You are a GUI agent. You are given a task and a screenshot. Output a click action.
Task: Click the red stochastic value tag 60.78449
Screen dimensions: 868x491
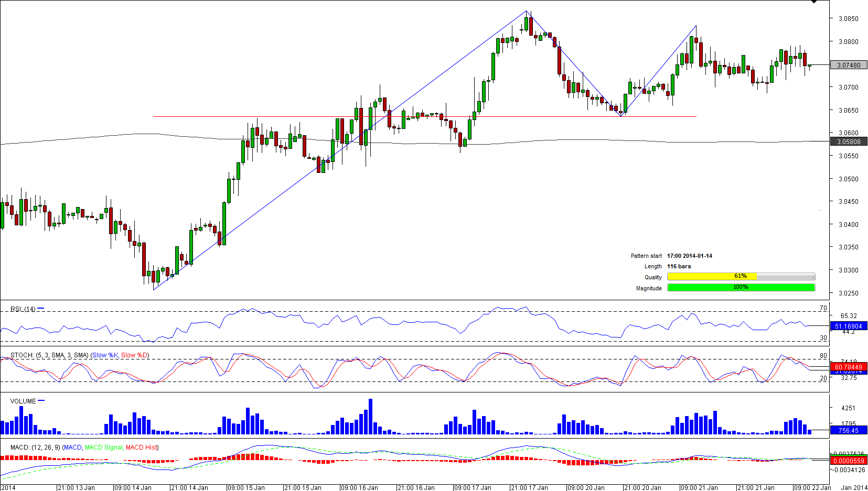(849, 367)
